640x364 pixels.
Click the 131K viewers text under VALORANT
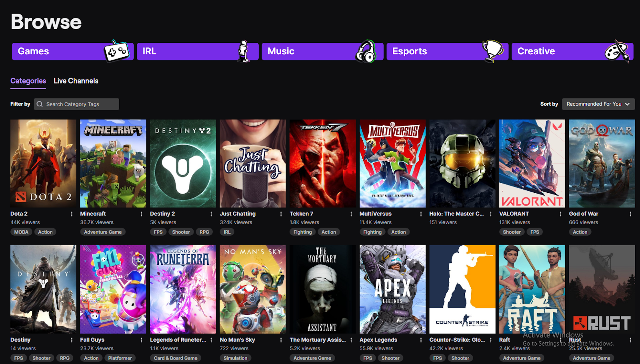[x=514, y=222]
